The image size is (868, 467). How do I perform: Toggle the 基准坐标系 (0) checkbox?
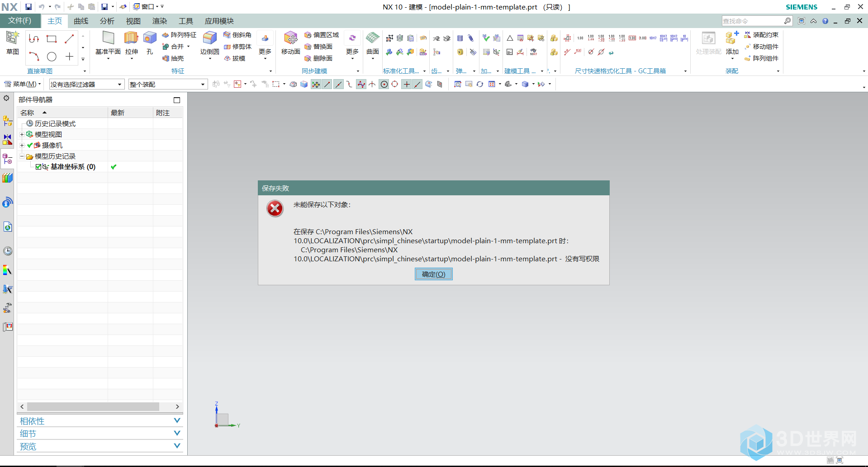pyautogui.click(x=38, y=167)
